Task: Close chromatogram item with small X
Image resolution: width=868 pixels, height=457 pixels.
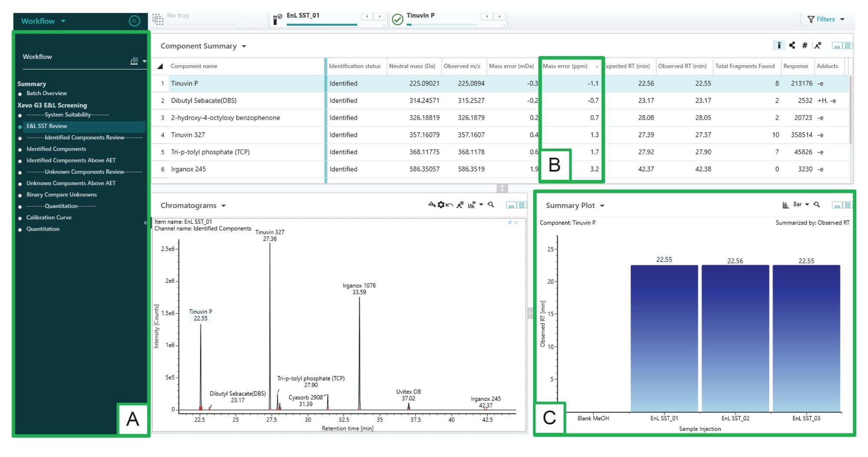Action: coord(516,222)
